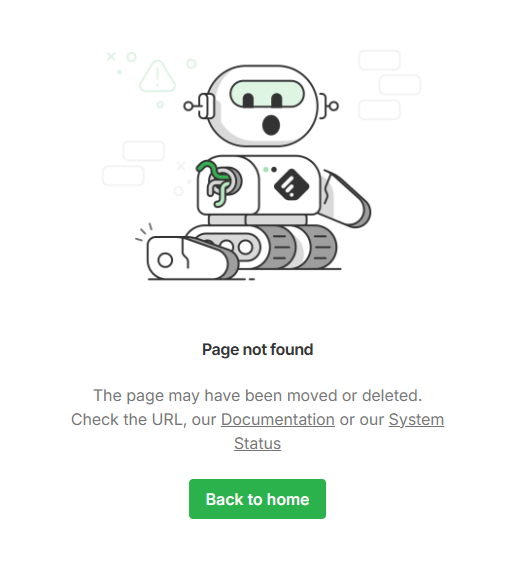Screen dimensions: 520x569
Task: Click the faint warning triangle icon
Action: pos(157,76)
